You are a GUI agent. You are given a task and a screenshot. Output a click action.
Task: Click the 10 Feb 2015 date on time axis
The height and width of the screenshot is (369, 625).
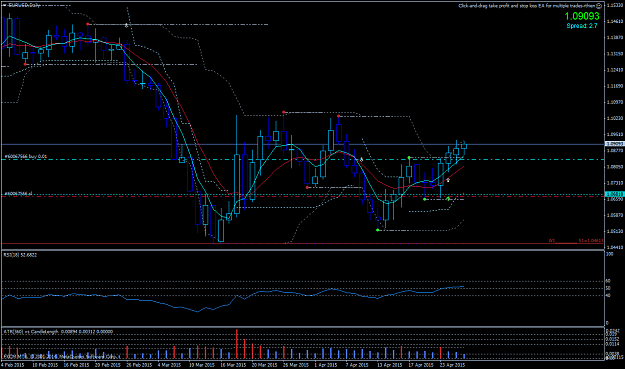coord(45,365)
